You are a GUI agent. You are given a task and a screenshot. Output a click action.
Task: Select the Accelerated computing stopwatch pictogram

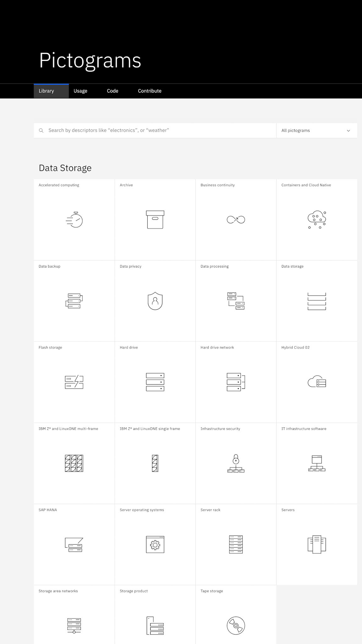click(x=74, y=219)
